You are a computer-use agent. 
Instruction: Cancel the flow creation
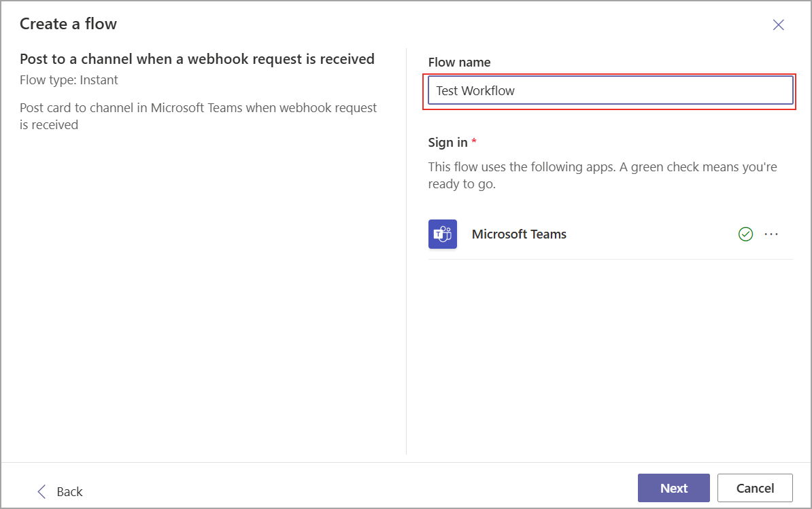[x=755, y=487]
